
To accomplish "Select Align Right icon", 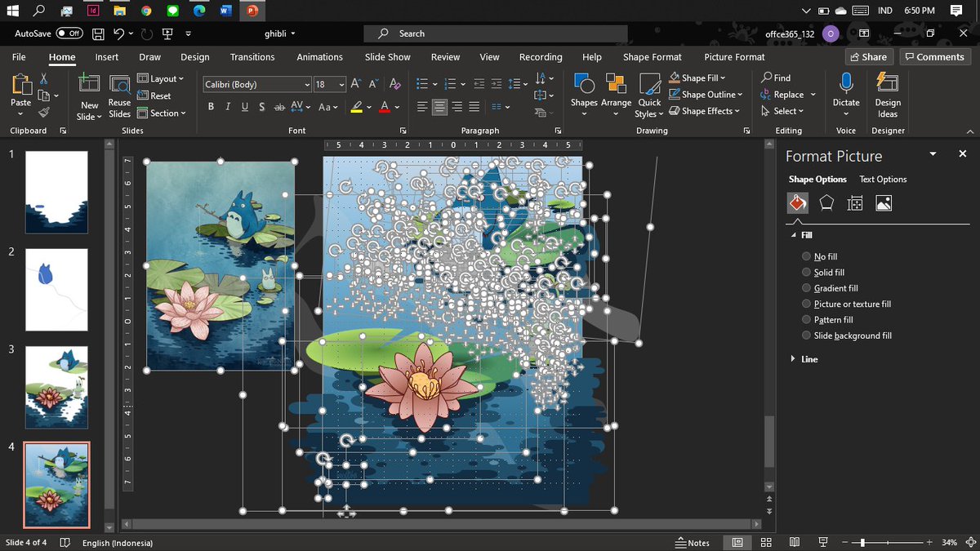I will pyautogui.click(x=457, y=107).
